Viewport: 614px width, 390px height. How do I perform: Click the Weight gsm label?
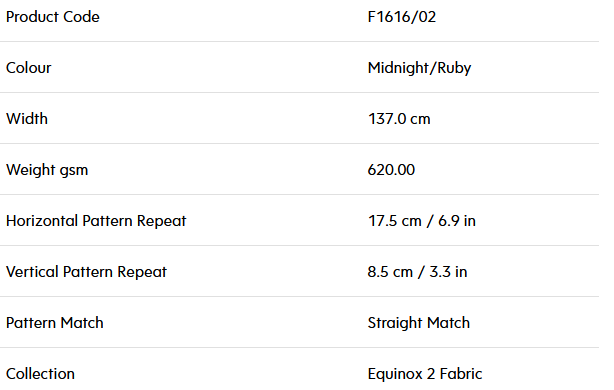coord(47,170)
